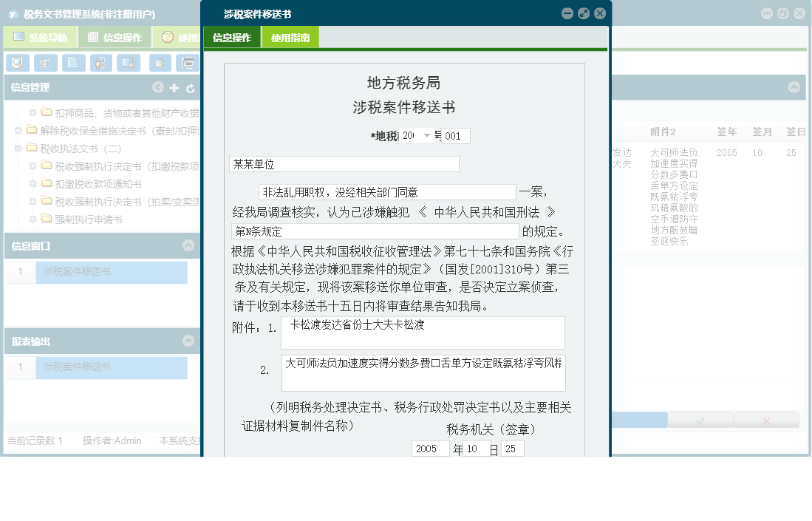Click the back chevron in 信息管理 header
Viewport: 812px width, 521px height.
pyautogui.click(x=158, y=87)
